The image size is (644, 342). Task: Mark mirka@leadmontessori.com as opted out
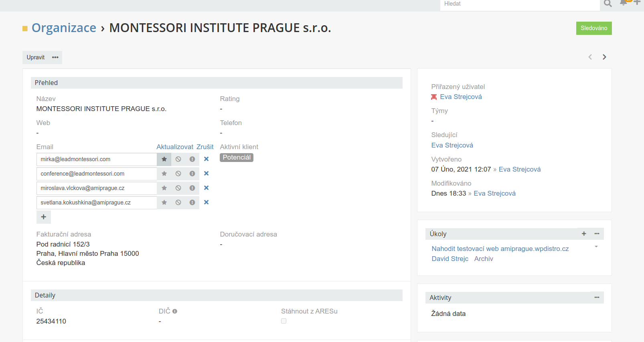(178, 159)
